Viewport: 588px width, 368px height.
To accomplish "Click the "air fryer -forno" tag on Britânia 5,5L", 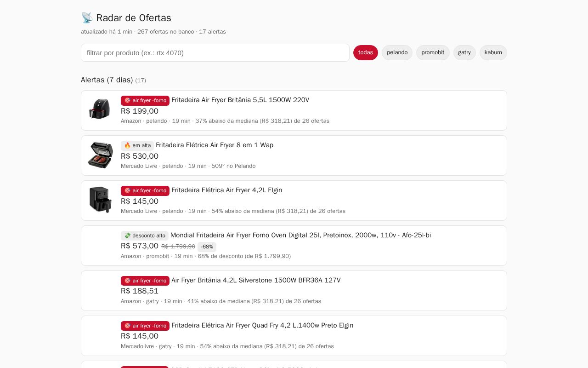I will point(145,100).
